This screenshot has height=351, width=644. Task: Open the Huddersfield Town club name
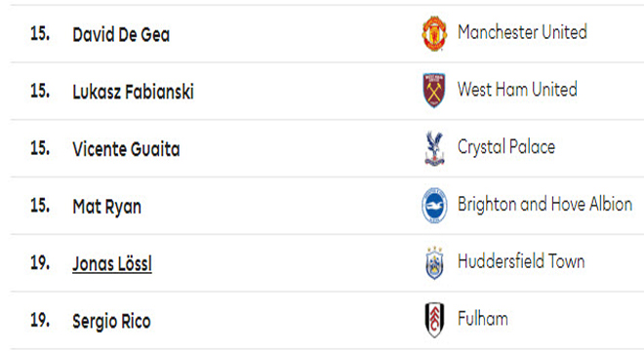click(521, 261)
